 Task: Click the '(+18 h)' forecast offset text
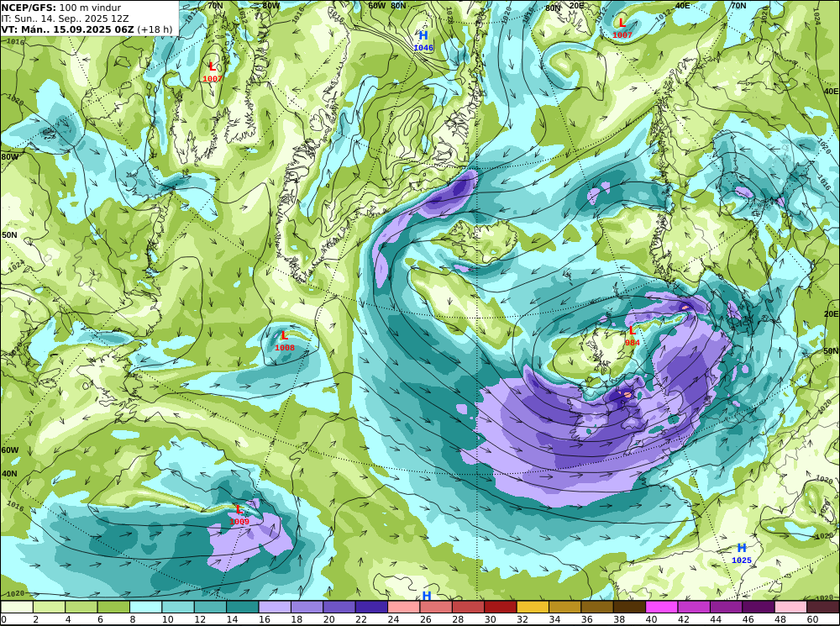point(155,29)
